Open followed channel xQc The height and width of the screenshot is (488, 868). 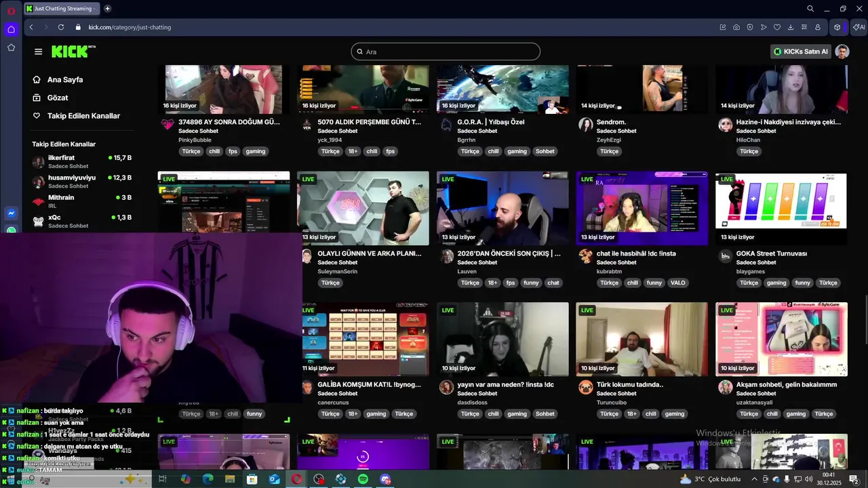pyautogui.click(x=81, y=221)
